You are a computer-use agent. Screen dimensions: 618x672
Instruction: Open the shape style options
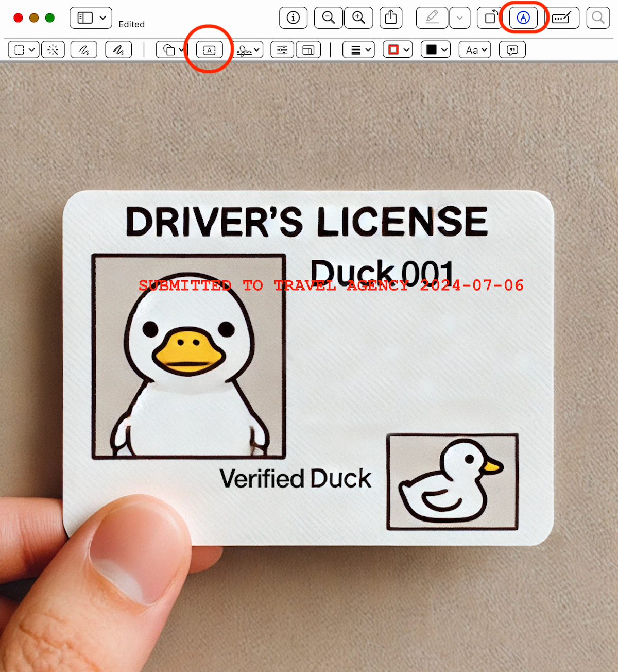358,49
